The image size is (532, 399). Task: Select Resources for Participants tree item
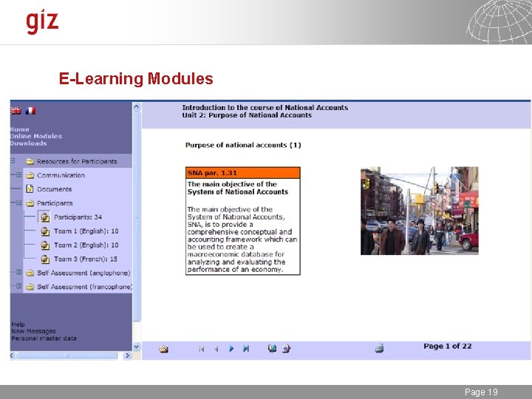click(77, 162)
